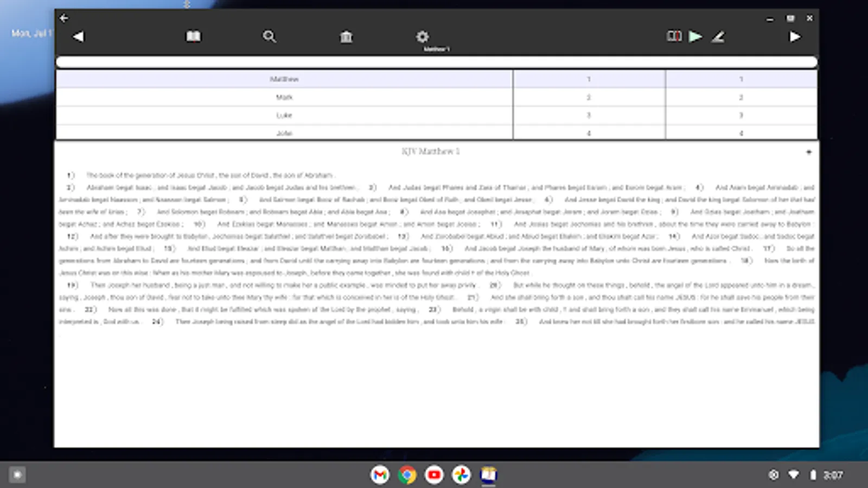The image size is (868, 488).
Task: Start playback with the green play button
Action: (695, 36)
